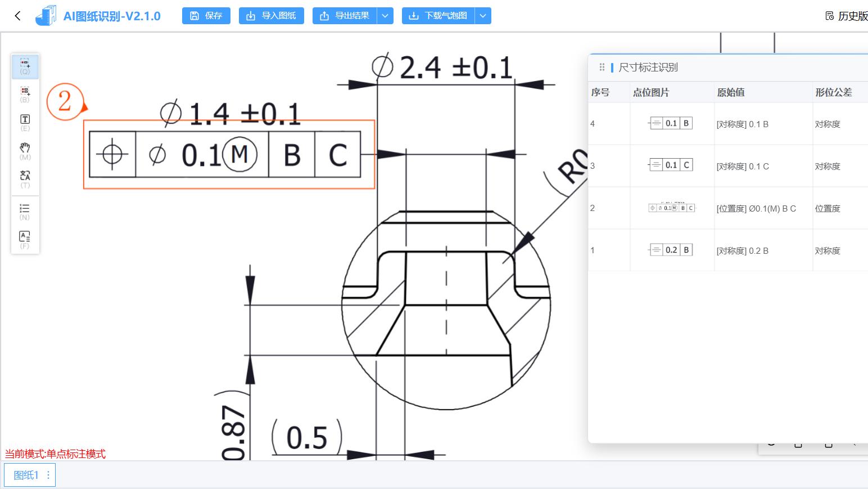Screen dimensions: 868x489
Task: Click the 形位公差 column header
Action: 834,92
